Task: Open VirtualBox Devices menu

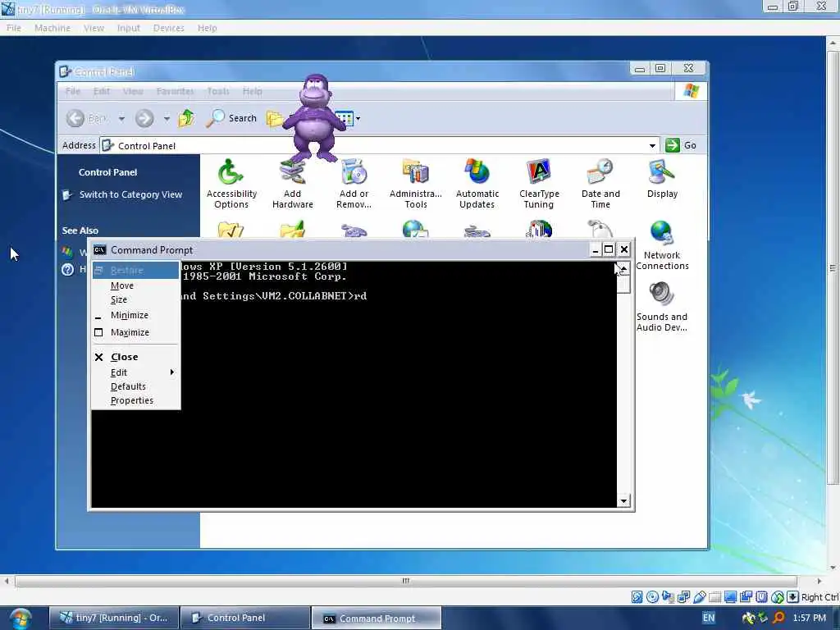Action: tap(169, 28)
